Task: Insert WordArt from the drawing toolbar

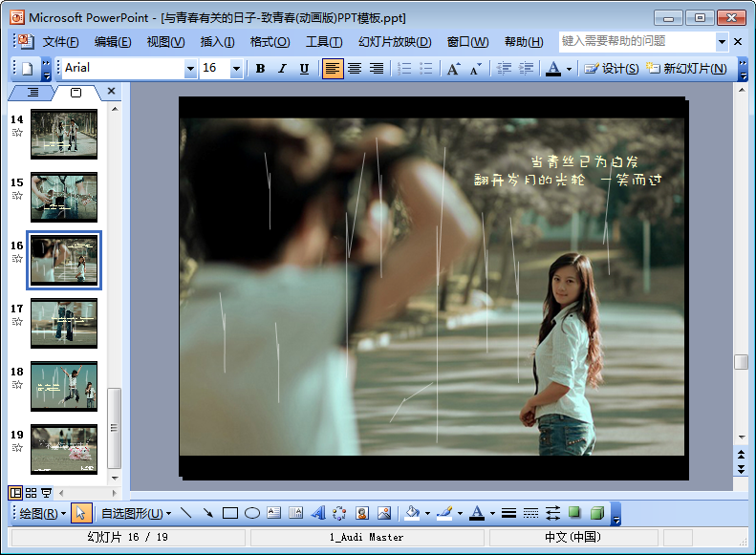Action: click(317, 513)
